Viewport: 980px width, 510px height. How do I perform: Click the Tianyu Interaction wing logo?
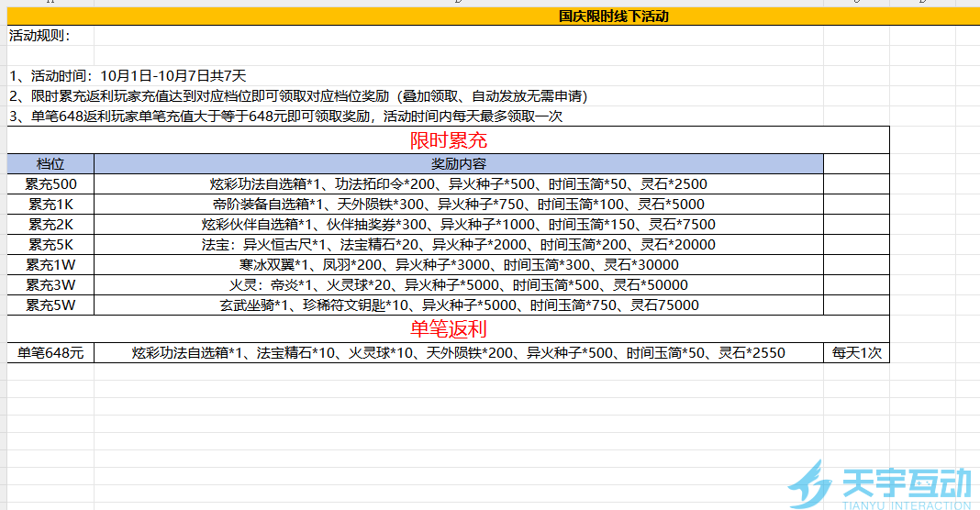[810, 485]
